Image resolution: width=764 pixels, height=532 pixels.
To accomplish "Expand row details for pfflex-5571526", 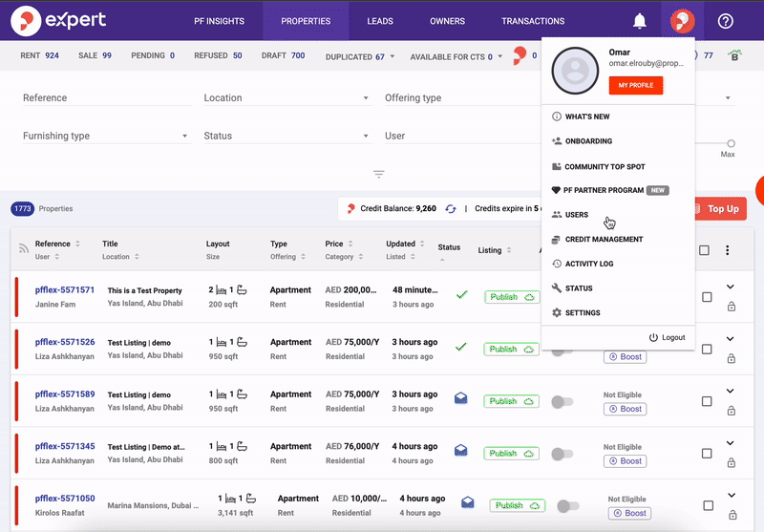I will click(730, 339).
